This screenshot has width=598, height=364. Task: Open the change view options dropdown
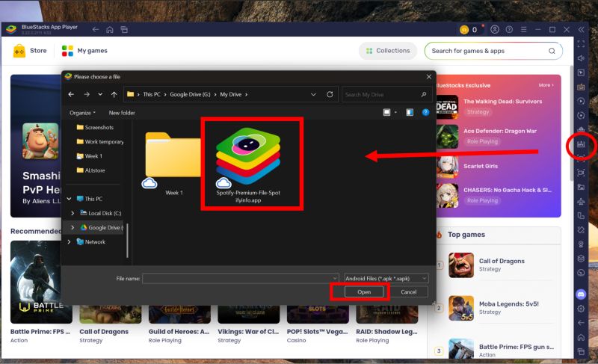[x=395, y=112]
